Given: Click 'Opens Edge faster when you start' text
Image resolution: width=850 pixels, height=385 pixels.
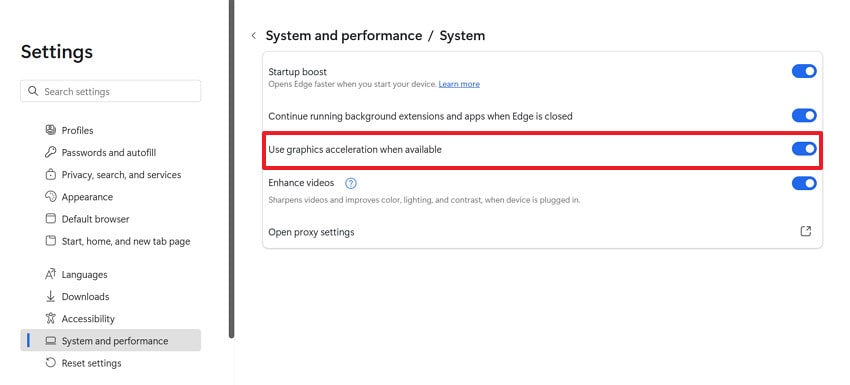Looking at the screenshot, I should (x=352, y=84).
